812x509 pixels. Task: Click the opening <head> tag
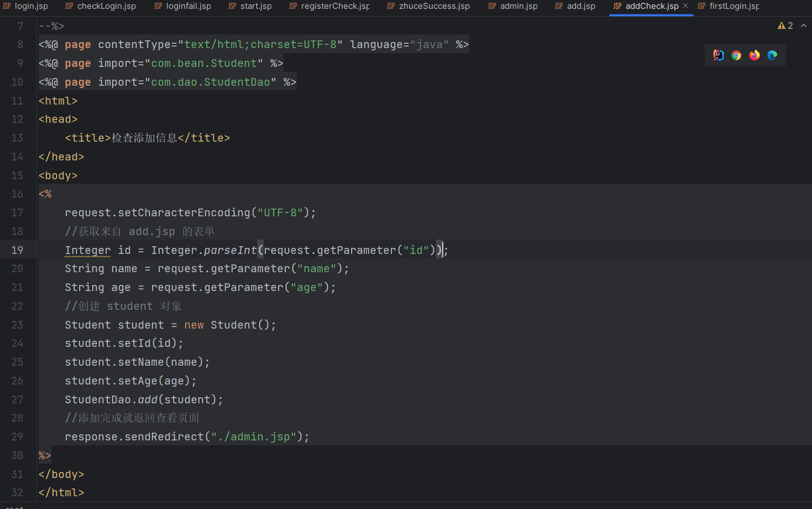(58, 119)
